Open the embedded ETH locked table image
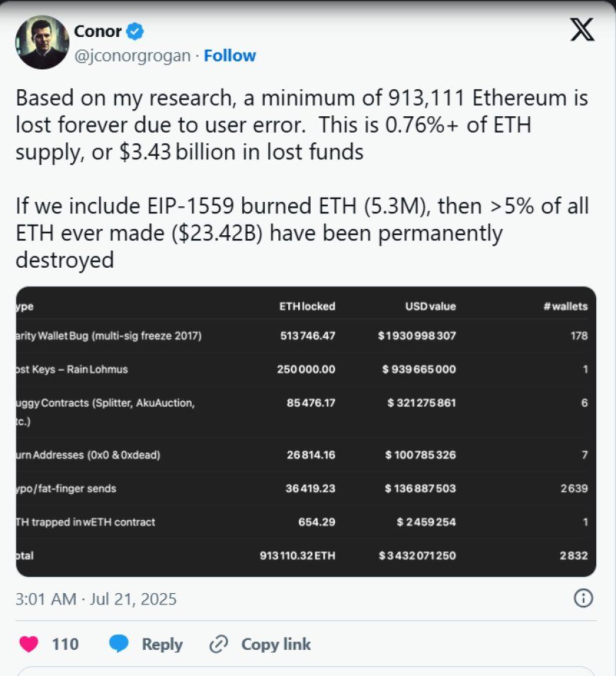Screen dimensions: 616x676 click(306, 432)
